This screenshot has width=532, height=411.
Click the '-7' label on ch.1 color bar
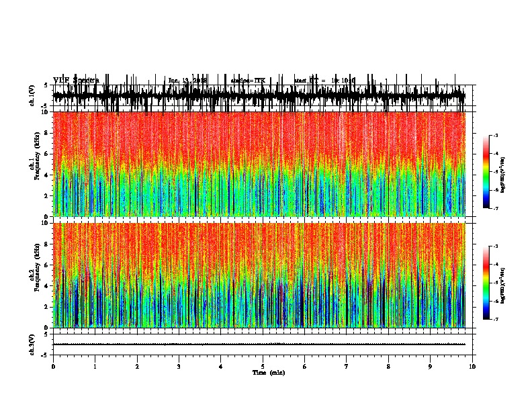click(x=495, y=208)
